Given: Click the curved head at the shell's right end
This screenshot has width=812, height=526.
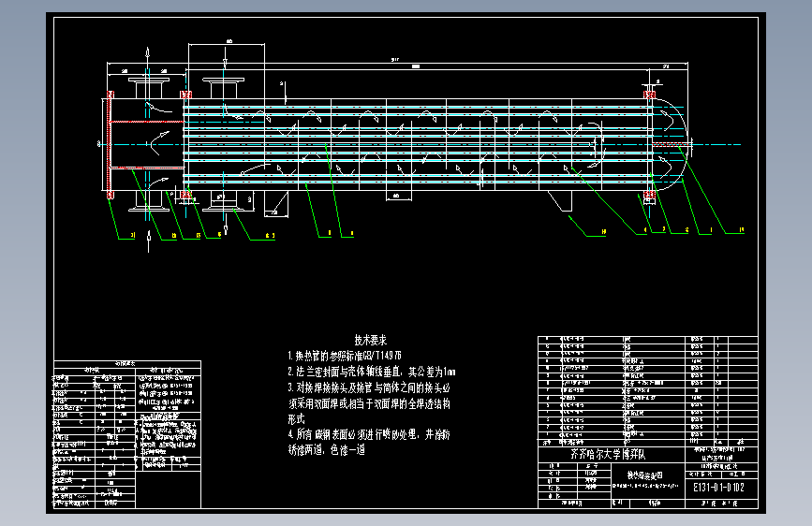Looking at the screenshot, I should tap(672, 144).
